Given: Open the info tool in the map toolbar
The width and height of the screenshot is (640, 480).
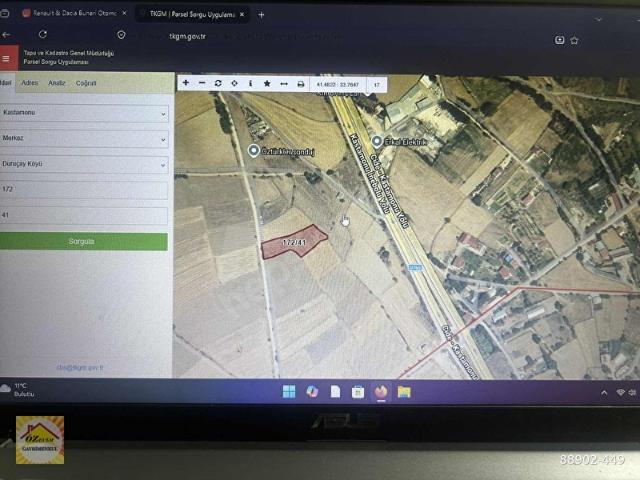Looking at the screenshot, I should 251,83.
